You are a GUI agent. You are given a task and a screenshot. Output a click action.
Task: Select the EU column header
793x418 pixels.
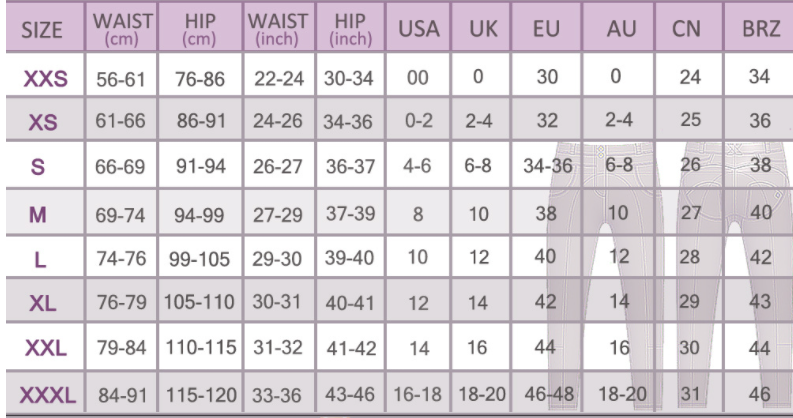tap(546, 31)
